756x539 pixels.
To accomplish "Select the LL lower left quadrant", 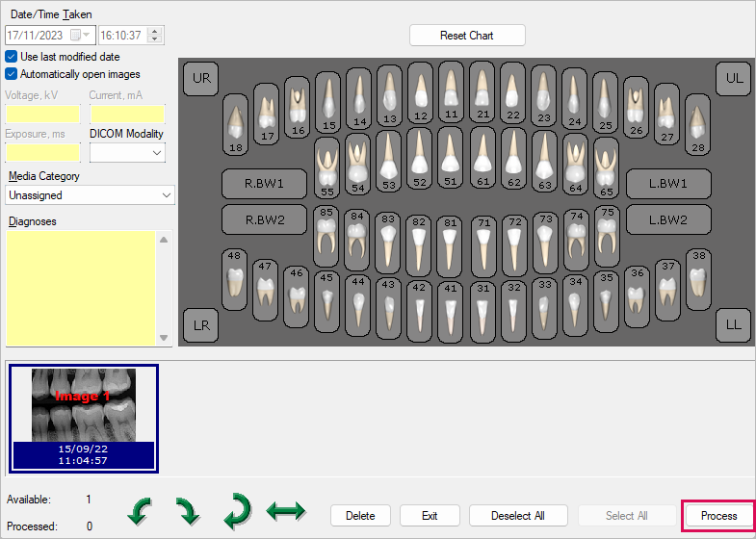I will [733, 325].
